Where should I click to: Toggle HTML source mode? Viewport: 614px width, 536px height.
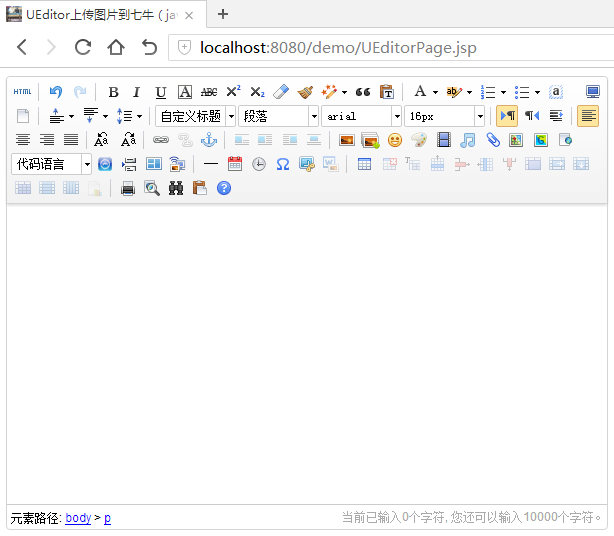click(22, 92)
